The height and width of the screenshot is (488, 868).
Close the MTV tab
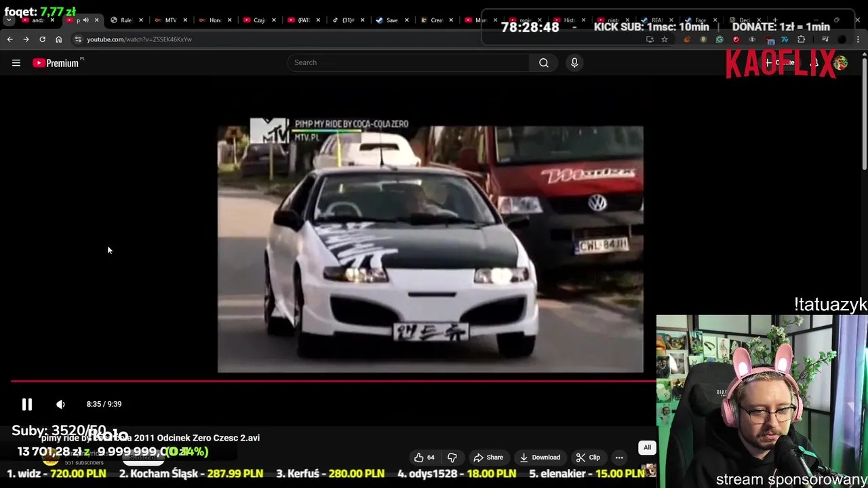185,20
